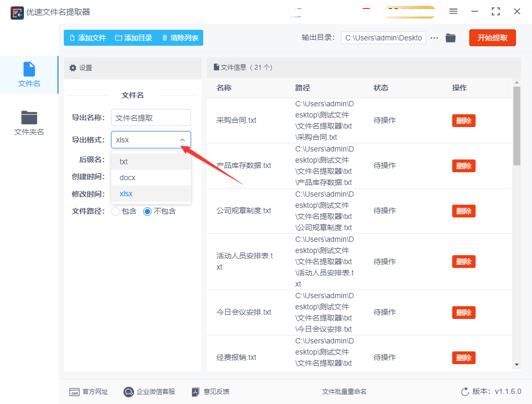This screenshot has height=404, width=532.
Task: Select the txt export format option
Action: pyautogui.click(x=151, y=162)
